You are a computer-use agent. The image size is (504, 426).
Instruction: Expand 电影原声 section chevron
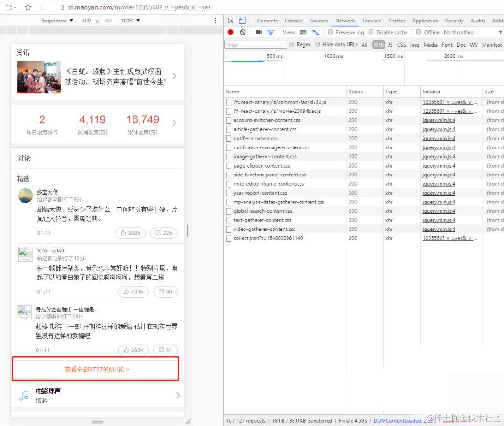[178, 396]
